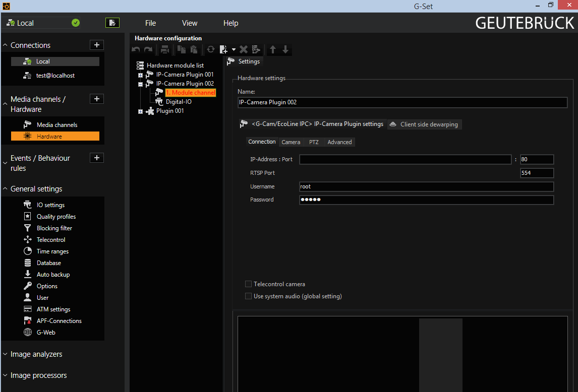Open Telecontrol settings

pyautogui.click(x=51, y=240)
